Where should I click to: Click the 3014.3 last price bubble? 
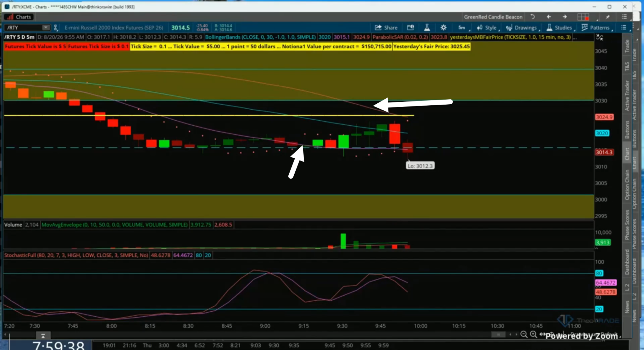[604, 152]
